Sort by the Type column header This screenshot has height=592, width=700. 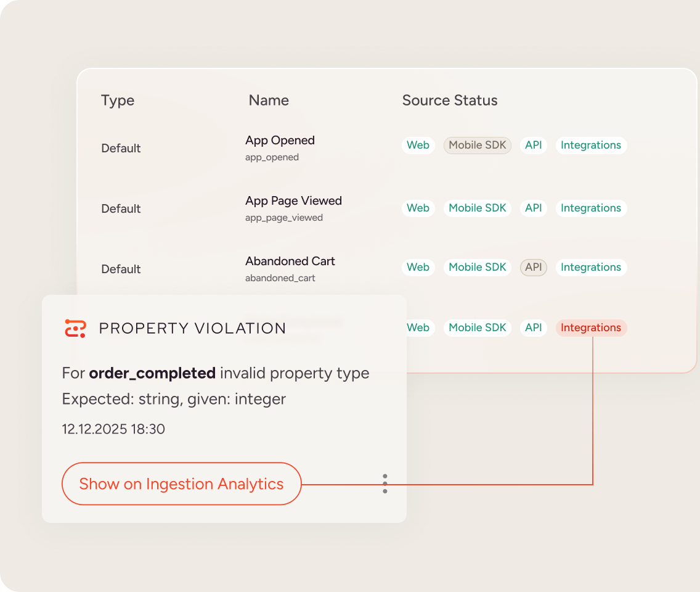[x=118, y=101]
